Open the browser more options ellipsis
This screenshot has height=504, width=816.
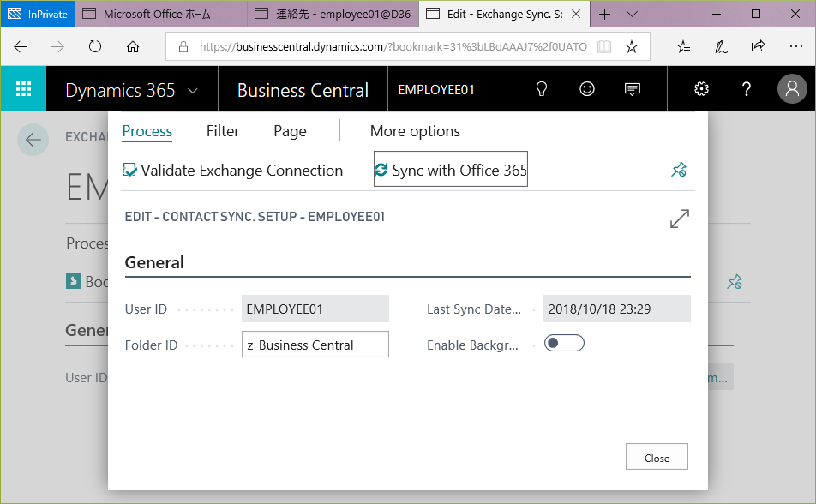(x=795, y=46)
